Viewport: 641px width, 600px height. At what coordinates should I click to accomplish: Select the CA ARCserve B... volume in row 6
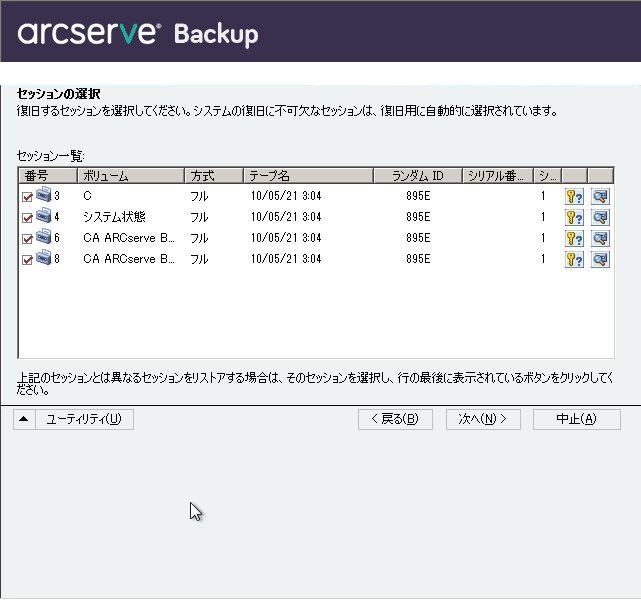click(x=129, y=238)
